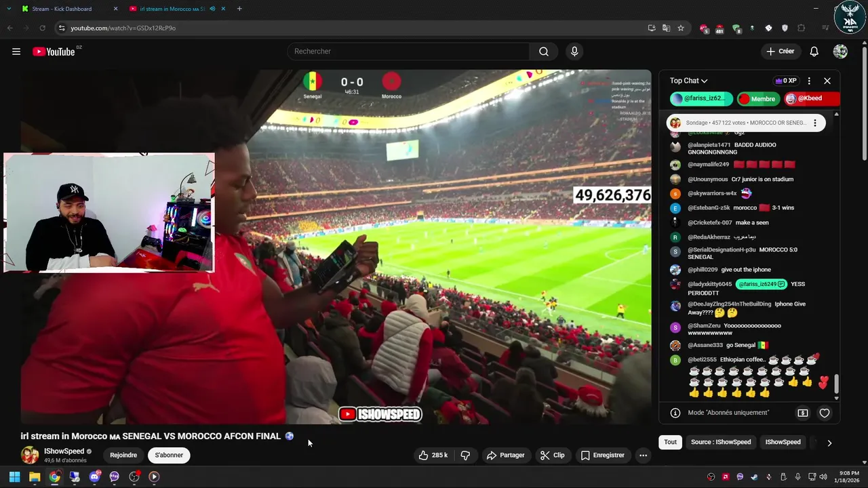This screenshot has height=488, width=868.
Task: Close the Kick Dashboard browser tab
Action: 115,9
